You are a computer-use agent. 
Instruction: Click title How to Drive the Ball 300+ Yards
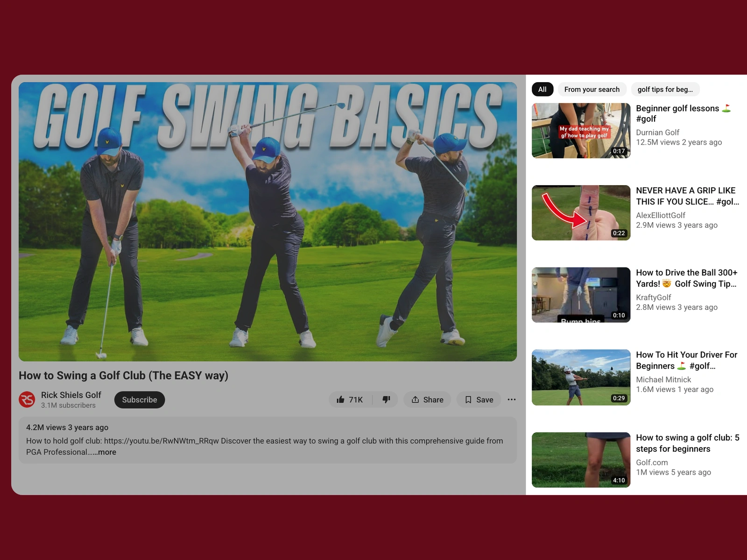pos(687,278)
